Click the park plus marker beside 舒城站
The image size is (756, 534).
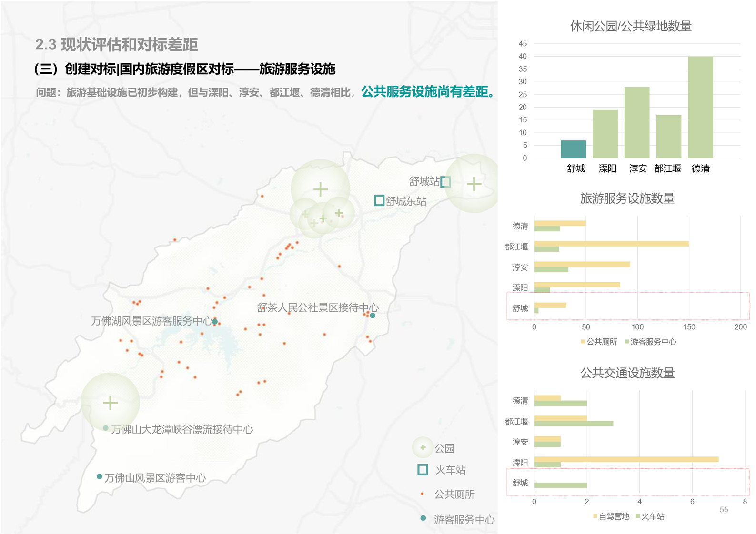[x=474, y=184]
